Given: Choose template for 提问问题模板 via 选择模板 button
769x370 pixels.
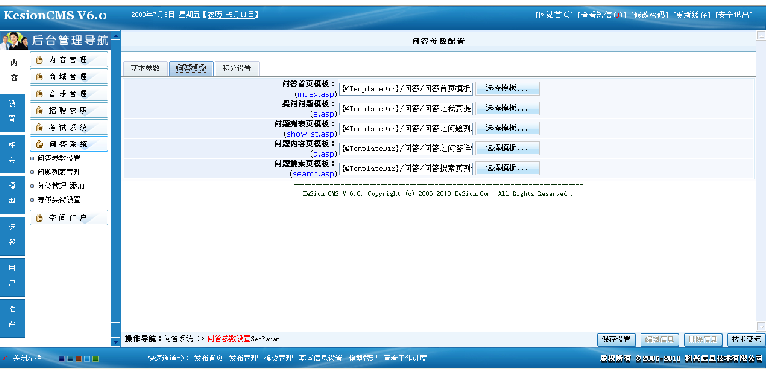Looking at the screenshot, I should 508,108.
